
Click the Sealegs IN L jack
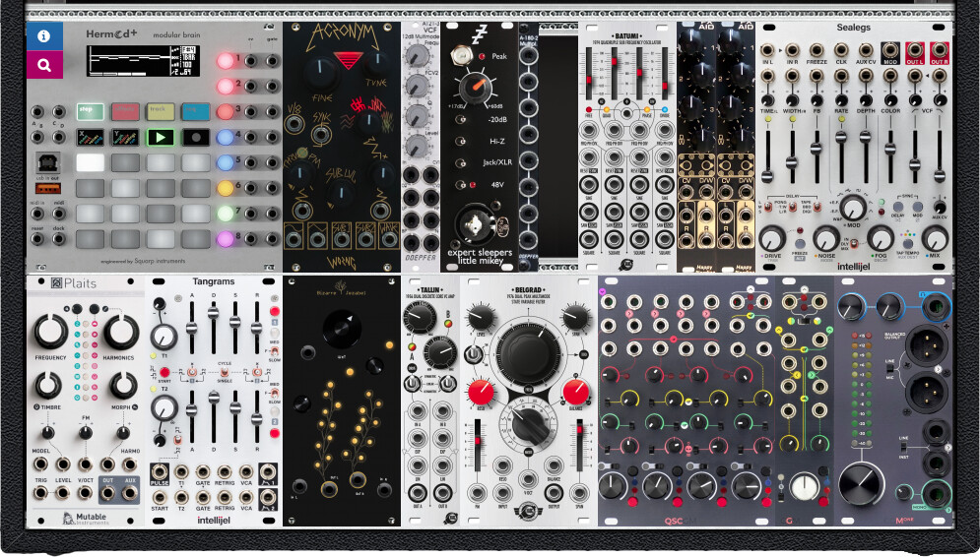click(767, 50)
